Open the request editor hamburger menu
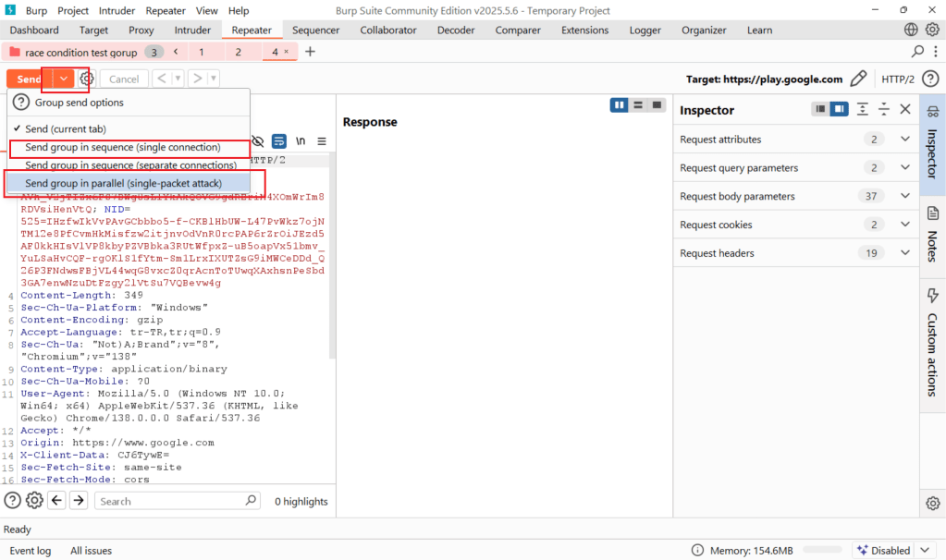 (x=322, y=141)
